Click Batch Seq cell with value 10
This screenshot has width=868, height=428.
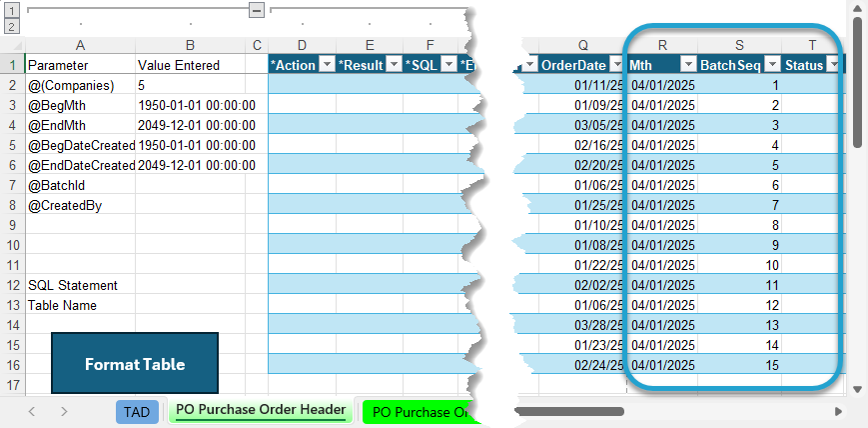pyautogui.click(x=739, y=265)
